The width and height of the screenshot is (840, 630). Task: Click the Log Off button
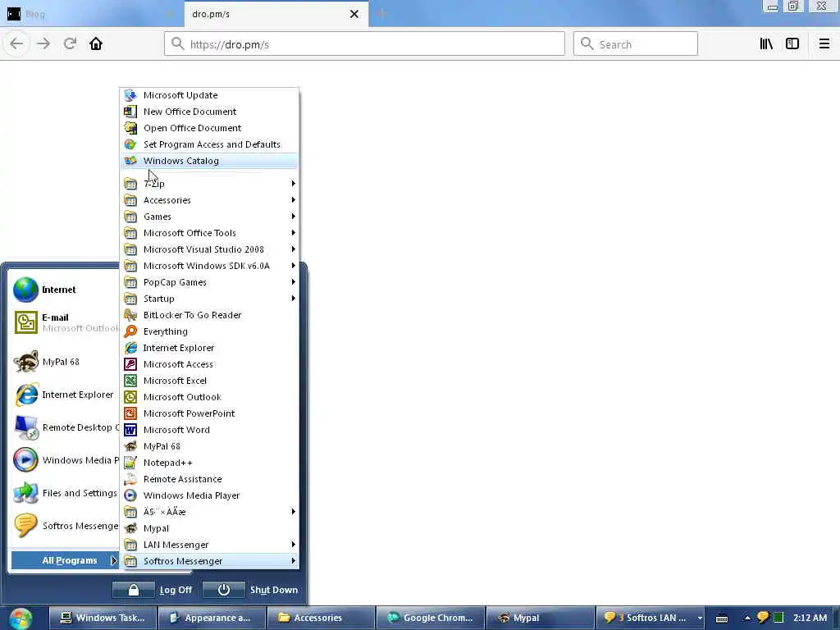click(x=152, y=590)
